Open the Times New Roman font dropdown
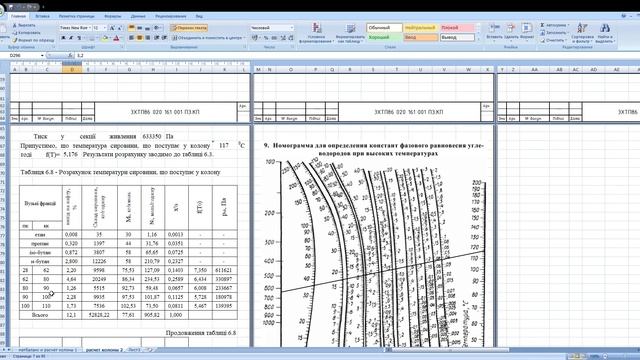Viewport: 640px width, 360px height. 90,28
